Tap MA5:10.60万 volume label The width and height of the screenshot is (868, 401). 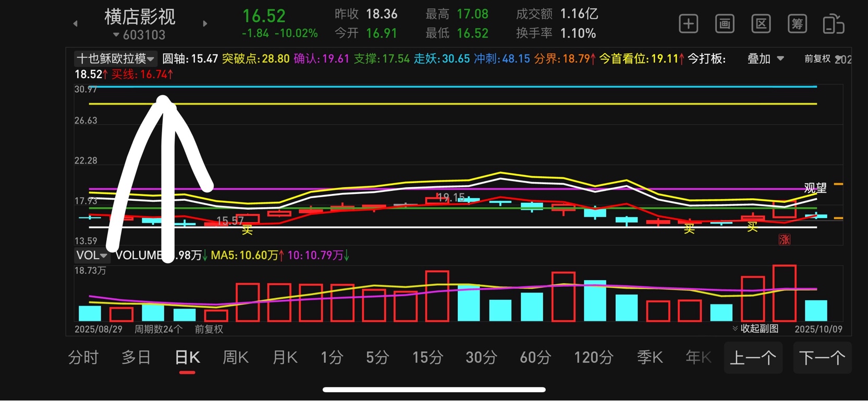248,256
